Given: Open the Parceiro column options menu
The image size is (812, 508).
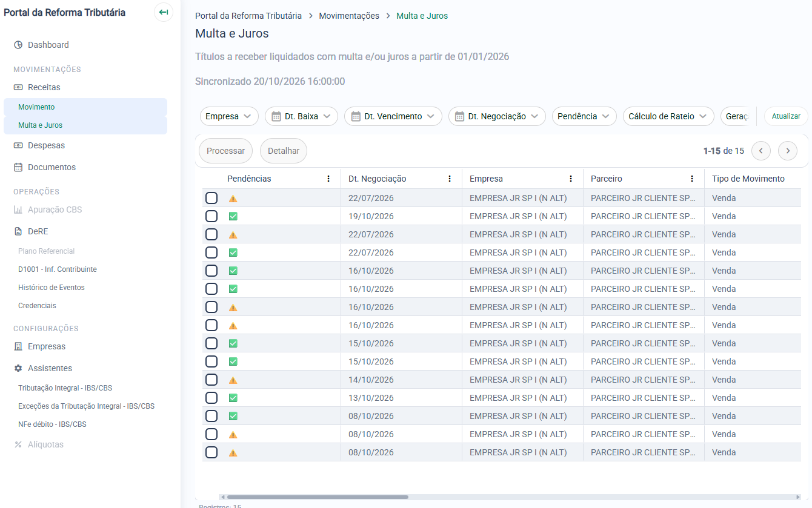Looking at the screenshot, I should (x=692, y=179).
